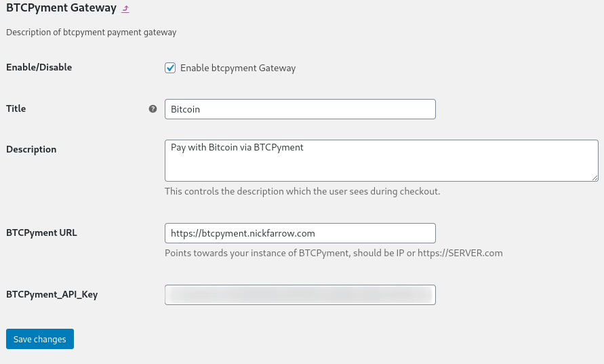Toggle the Enable btcpyment Gateway checkbox

tap(170, 68)
